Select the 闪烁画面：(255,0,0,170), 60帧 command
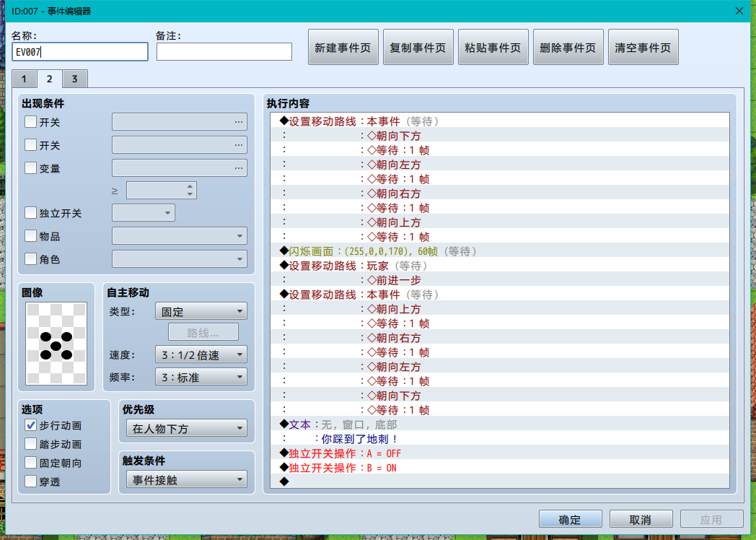756x540 pixels. (x=500, y=251)
